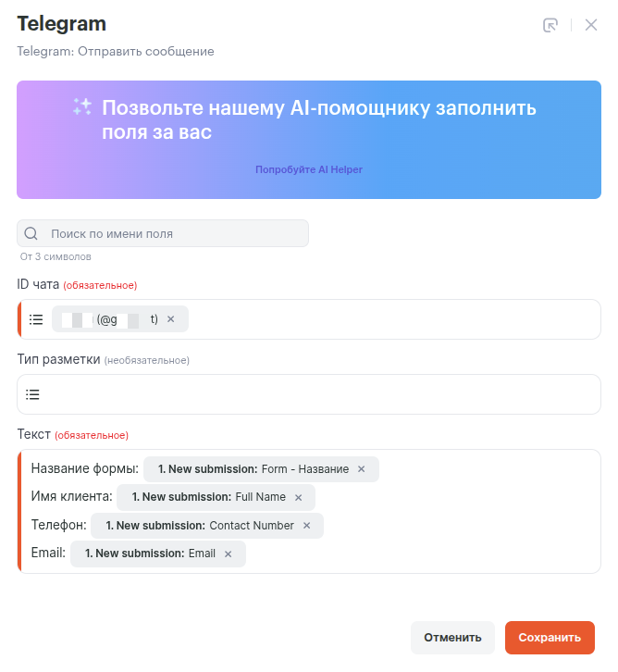Image resolution: width=618 pixels, height=672 pixels.
Task: Remove the selected chat ID chip
Action: 170,319
